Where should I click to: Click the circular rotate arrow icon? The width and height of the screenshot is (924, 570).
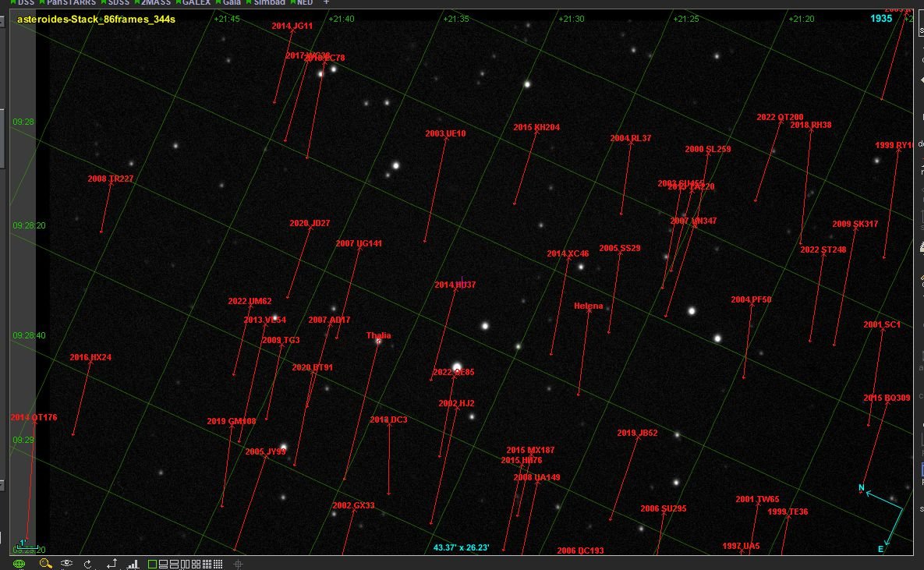click(88, 564)
